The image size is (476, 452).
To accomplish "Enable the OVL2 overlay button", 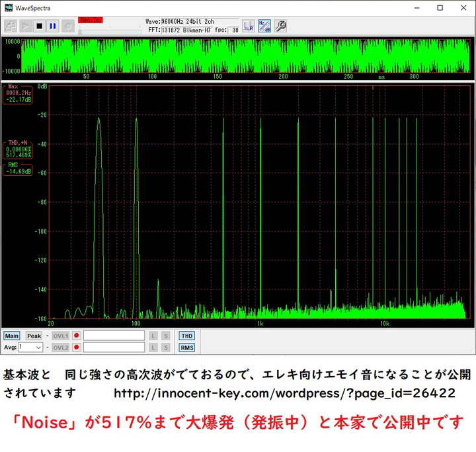I will tap(61, 348).
